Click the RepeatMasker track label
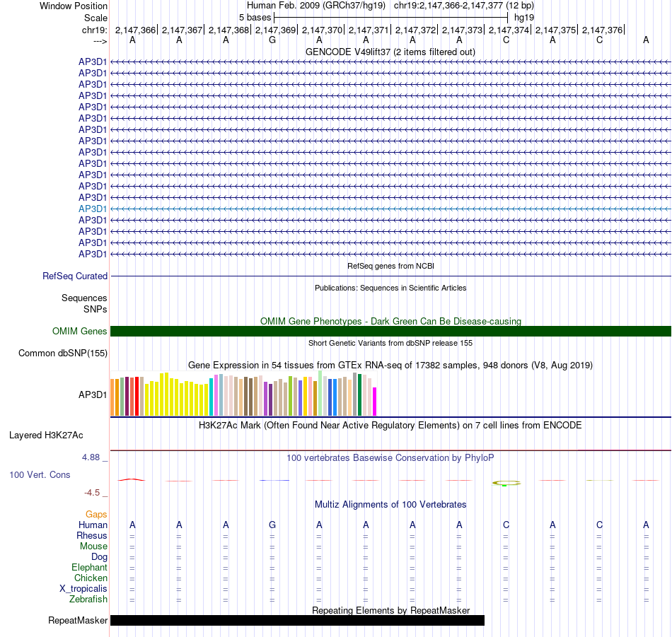Viewport: 672px width, 637px height. click(x=78, y=620)
